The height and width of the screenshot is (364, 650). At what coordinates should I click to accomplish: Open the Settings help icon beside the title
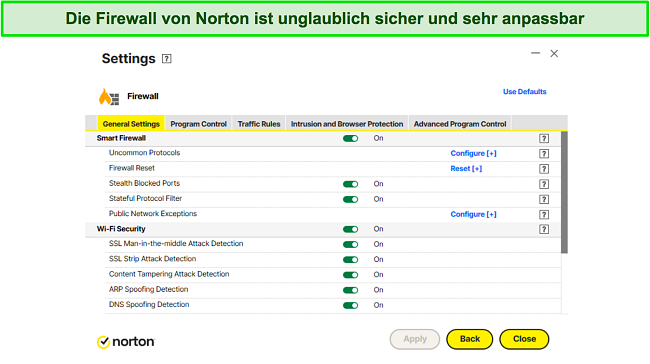[x=167, y=59]
